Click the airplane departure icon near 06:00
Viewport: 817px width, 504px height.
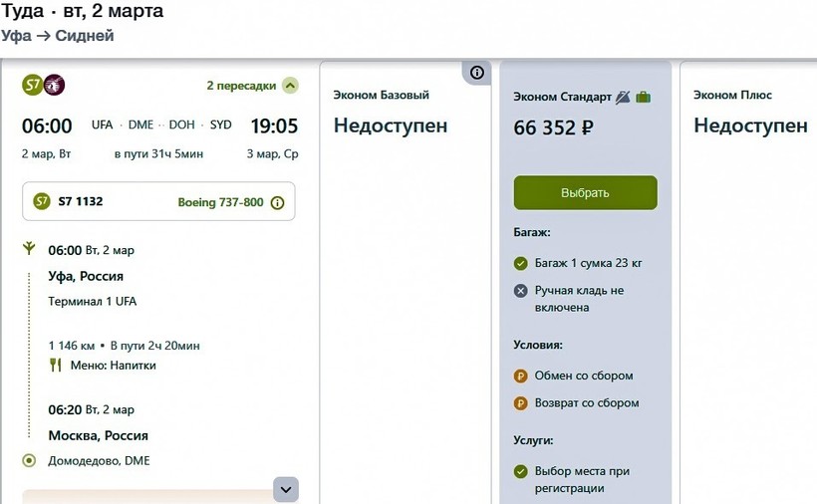coord(30,249)
